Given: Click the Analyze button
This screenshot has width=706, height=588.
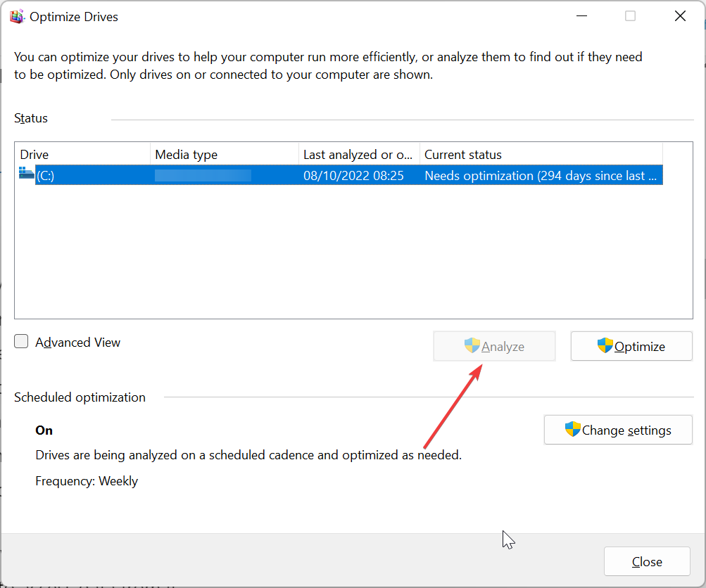Looking at the screenshot, I should click(494, 347).
